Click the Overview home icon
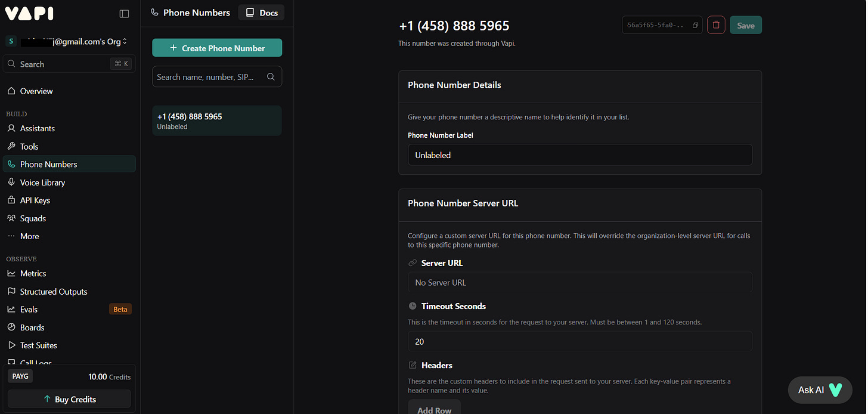The image size is (868, 414). pyautogui.click(x=11, y=91)
